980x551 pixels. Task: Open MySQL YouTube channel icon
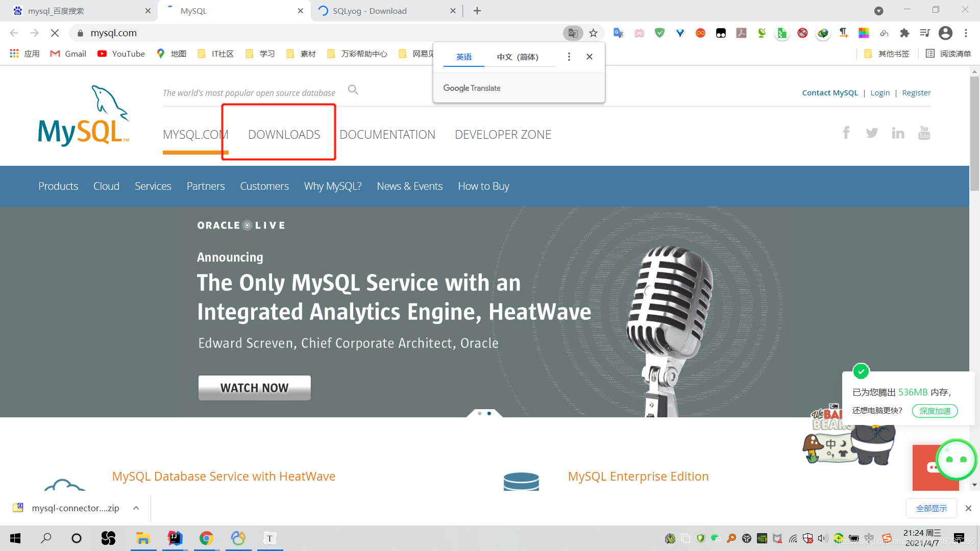pos(924,133)
